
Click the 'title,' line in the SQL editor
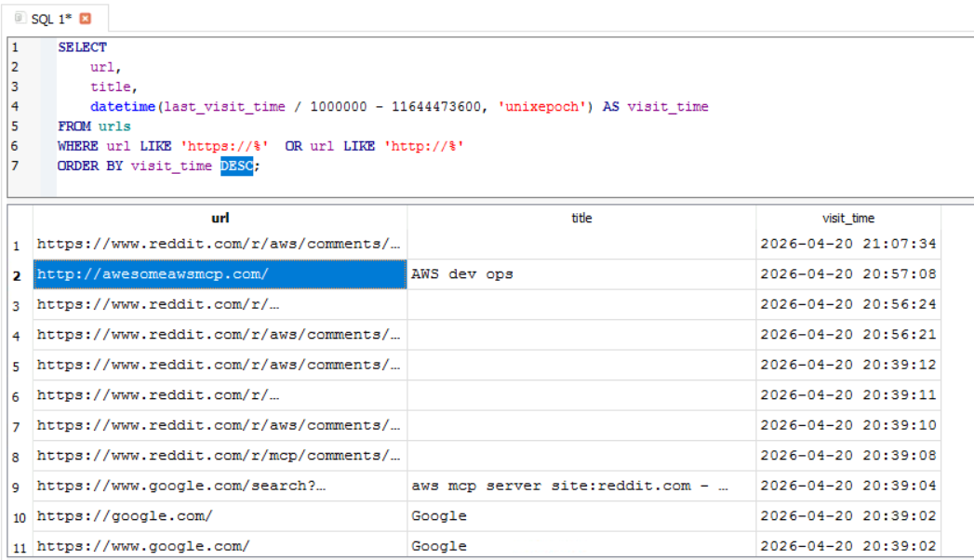pos(113,87)
